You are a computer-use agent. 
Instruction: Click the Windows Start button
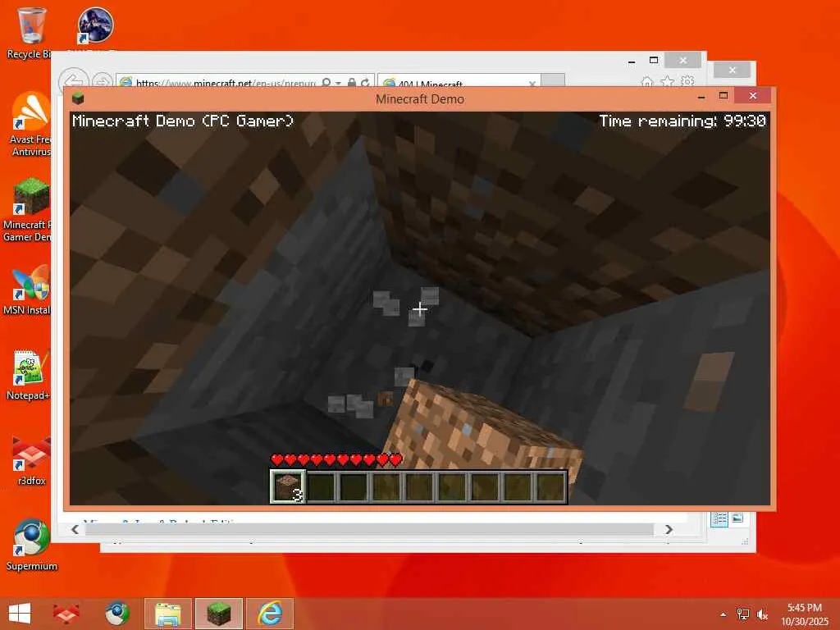tap(20, 614)
